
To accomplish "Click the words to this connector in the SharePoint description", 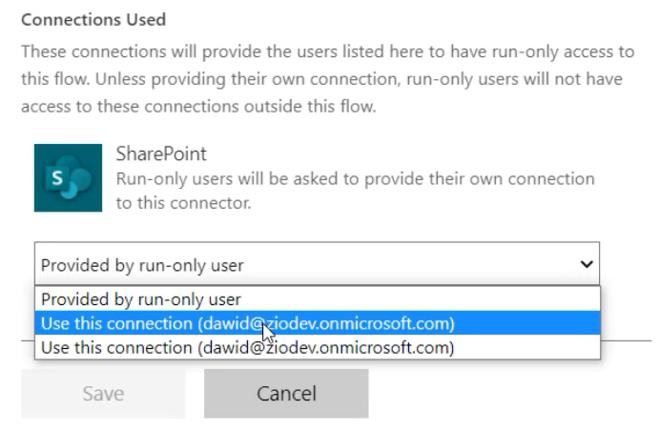I will click(x=184, y=203).
